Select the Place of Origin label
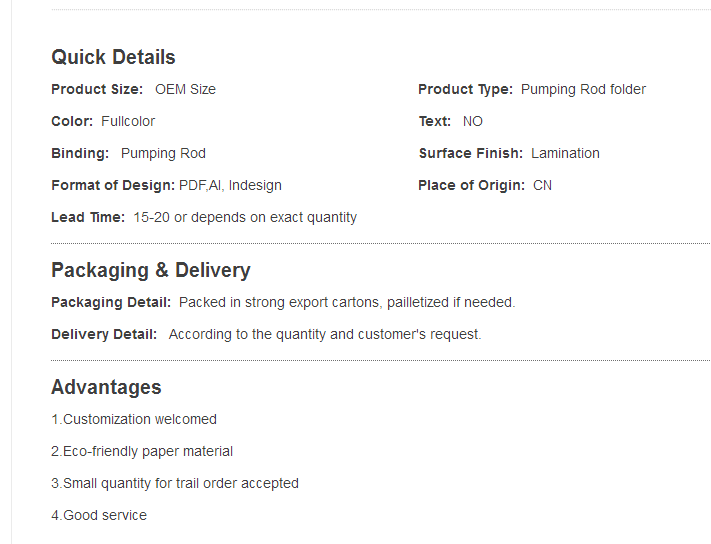 pos(471,185)
